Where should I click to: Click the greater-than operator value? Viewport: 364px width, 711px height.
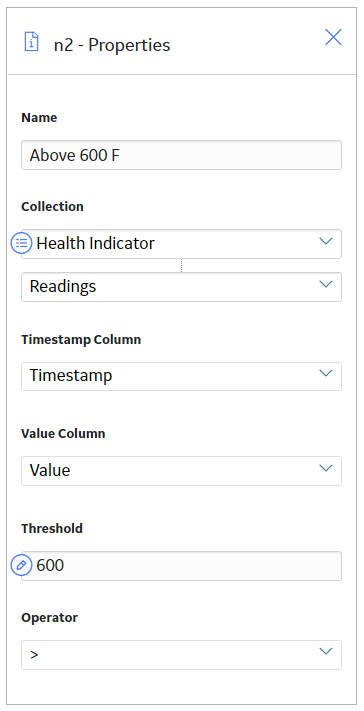[x=34, y=655]
